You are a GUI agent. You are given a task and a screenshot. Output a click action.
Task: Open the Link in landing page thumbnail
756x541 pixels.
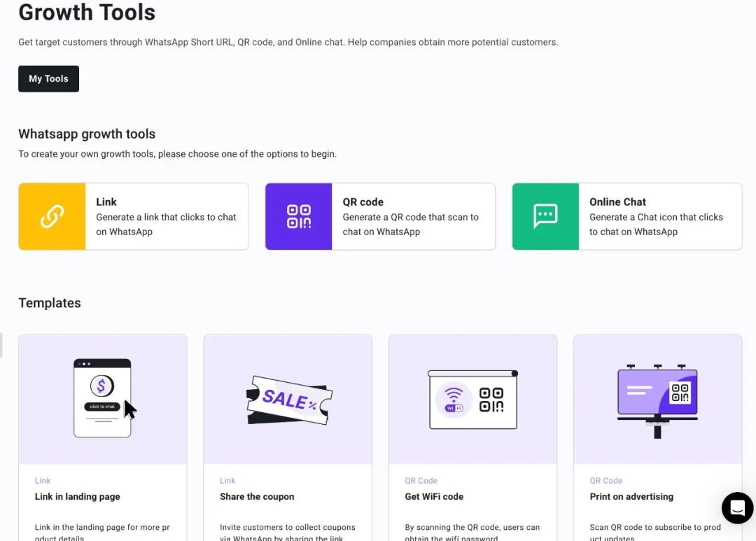coord(103,399)
